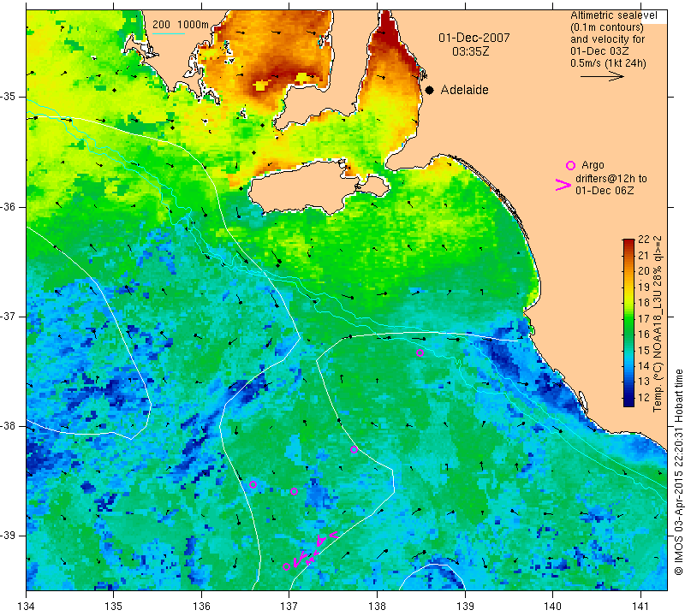Click the cyan depth contour legend line

[x=169, y=33]
